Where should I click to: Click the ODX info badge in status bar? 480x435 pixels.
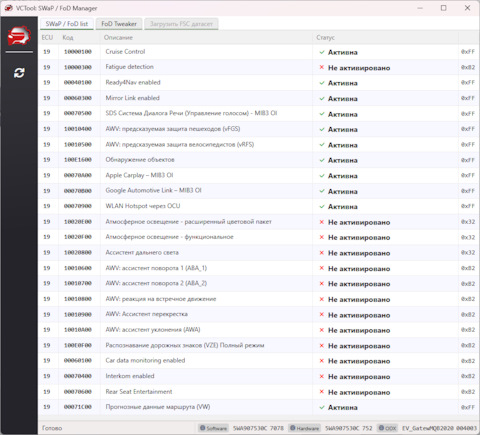click(387, 428)
